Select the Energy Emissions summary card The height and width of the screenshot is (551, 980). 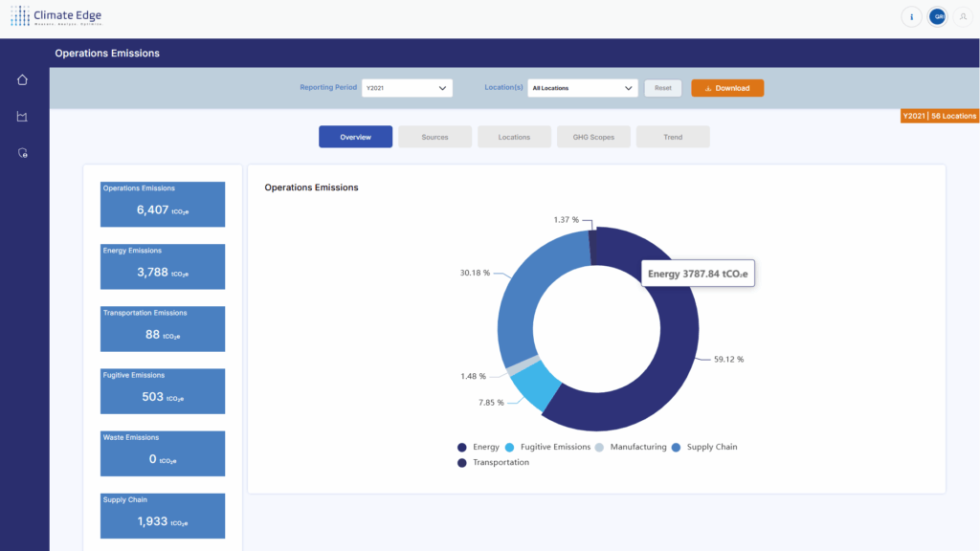coord(163,266)
